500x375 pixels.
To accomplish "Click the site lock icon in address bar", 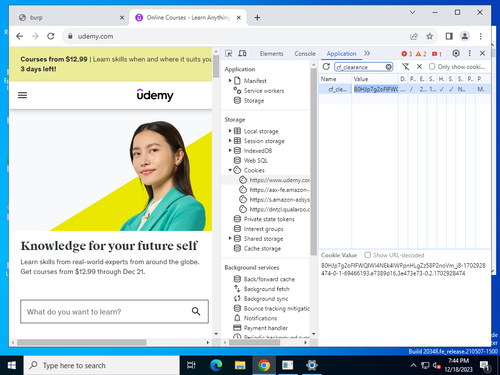I will (x=70, y=36).
